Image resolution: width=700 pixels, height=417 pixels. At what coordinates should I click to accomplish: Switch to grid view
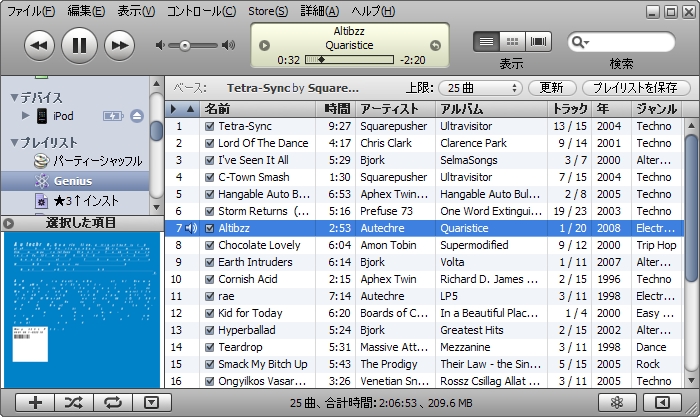pos(512,42)
